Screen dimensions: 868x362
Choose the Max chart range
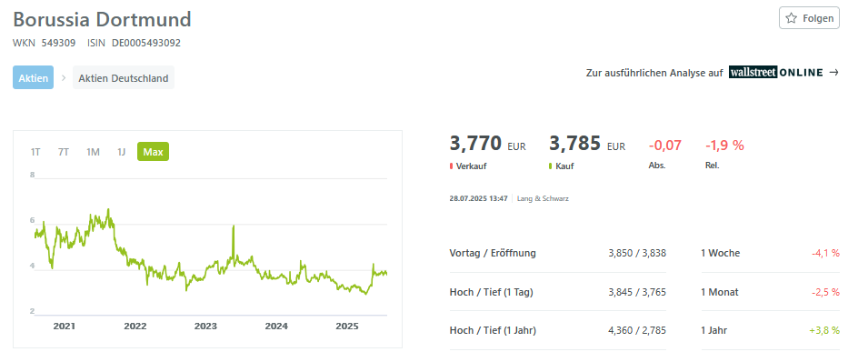coord(153,152)
